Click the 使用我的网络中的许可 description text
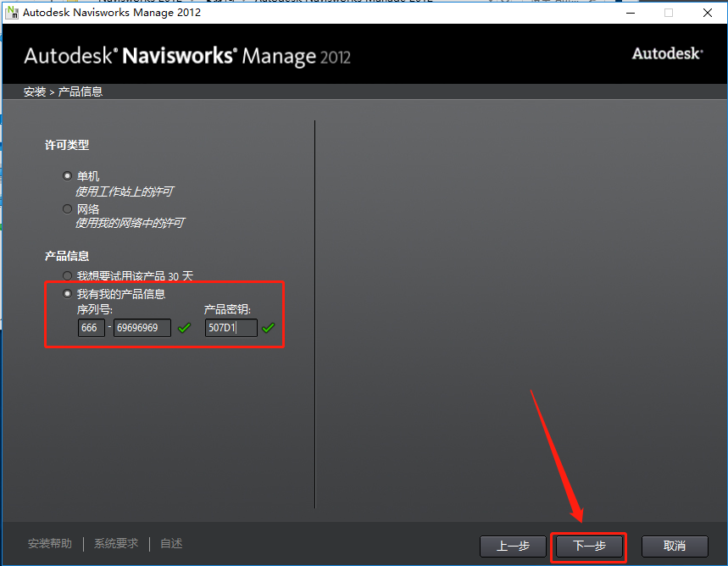The image size is (728, 566). [130, 224]
